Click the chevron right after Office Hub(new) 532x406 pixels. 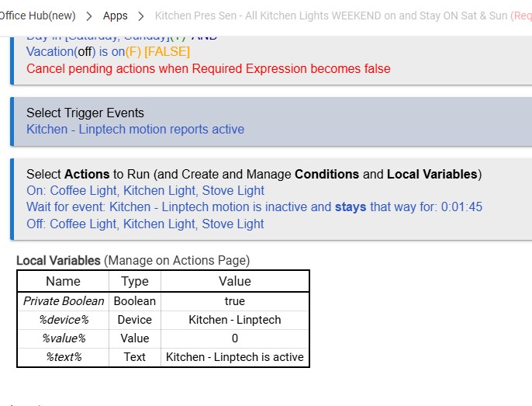pyautogui.click(x=89, y=16)
